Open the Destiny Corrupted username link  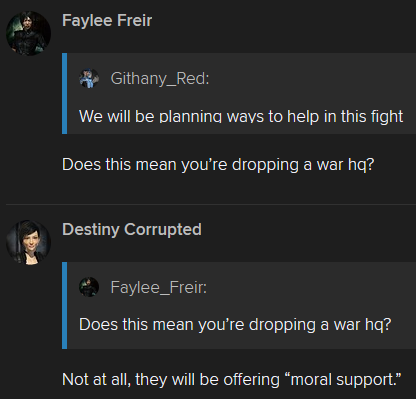pos(132,229)
